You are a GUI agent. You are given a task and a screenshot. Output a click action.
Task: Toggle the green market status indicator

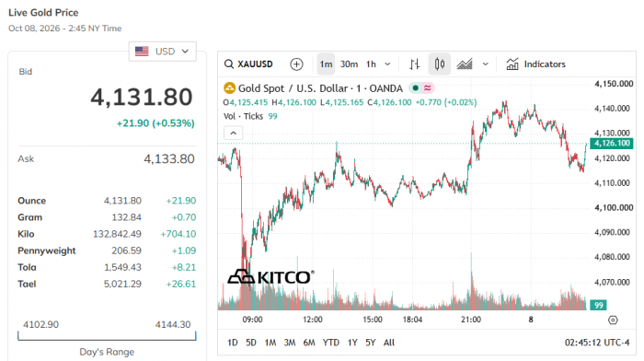click(x=416, y=88)
